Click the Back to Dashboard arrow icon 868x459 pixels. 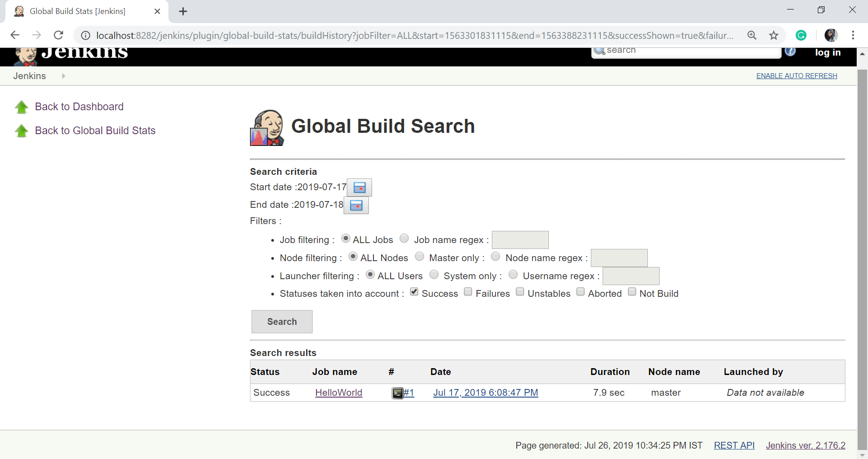pyautogui.click(x=21, y=107)
